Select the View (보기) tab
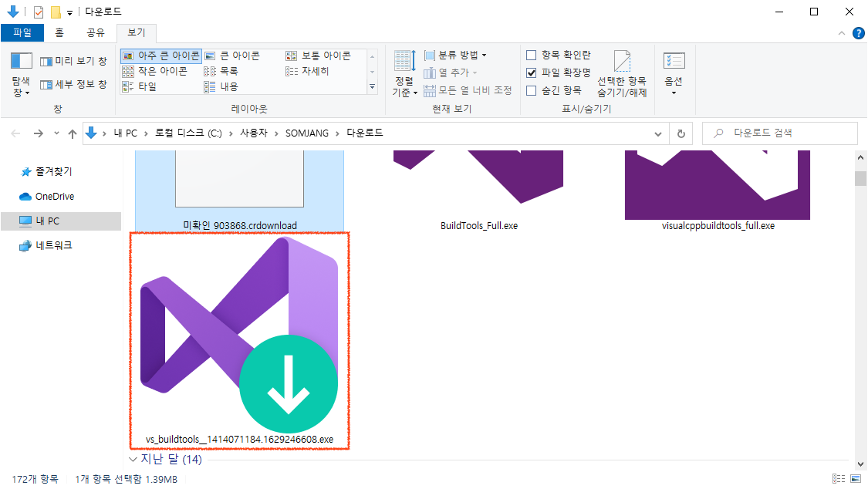The image size is (868, 489). (x=136, y=32)
